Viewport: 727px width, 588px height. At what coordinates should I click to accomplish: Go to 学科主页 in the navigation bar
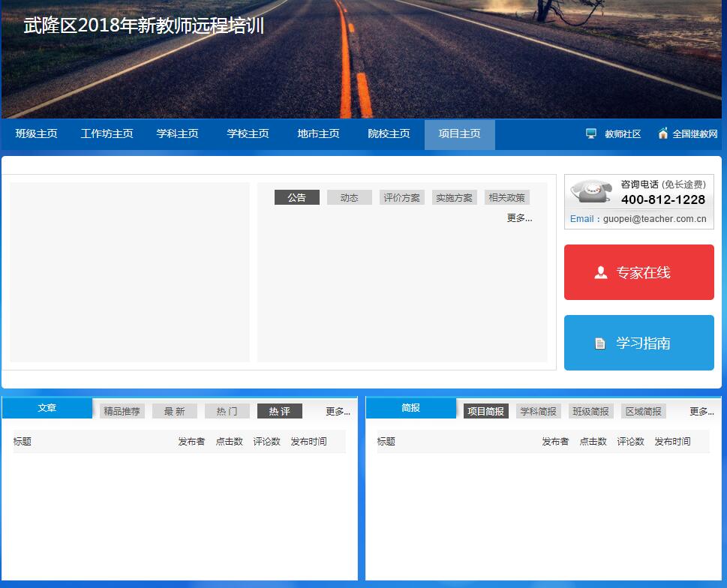[178, 134]
